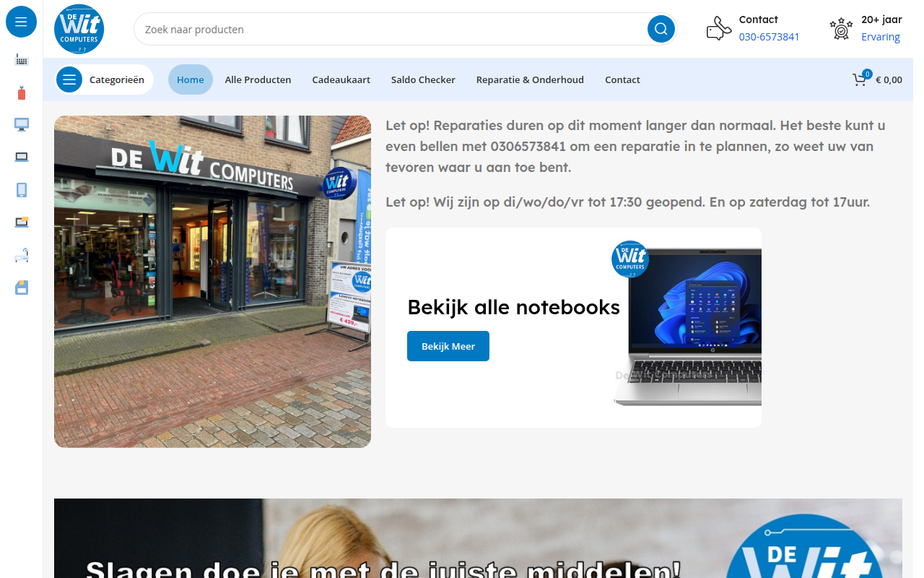Select the tablet category icon in sidebar

click(x=22, y=189)
